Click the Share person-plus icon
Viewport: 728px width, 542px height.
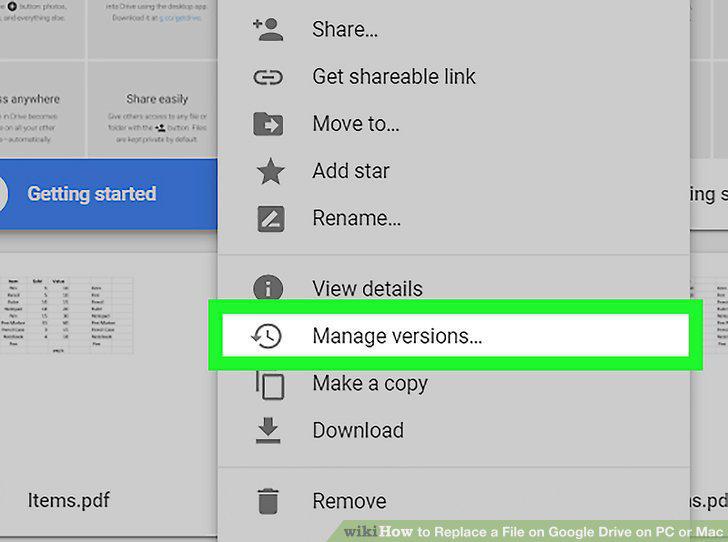(268, 30)
